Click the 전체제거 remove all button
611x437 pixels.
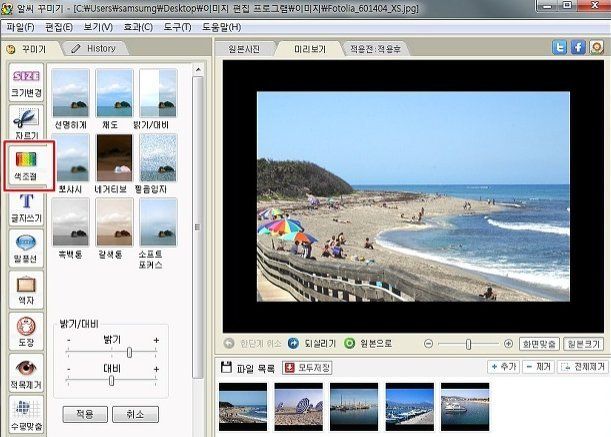(583, 367)
